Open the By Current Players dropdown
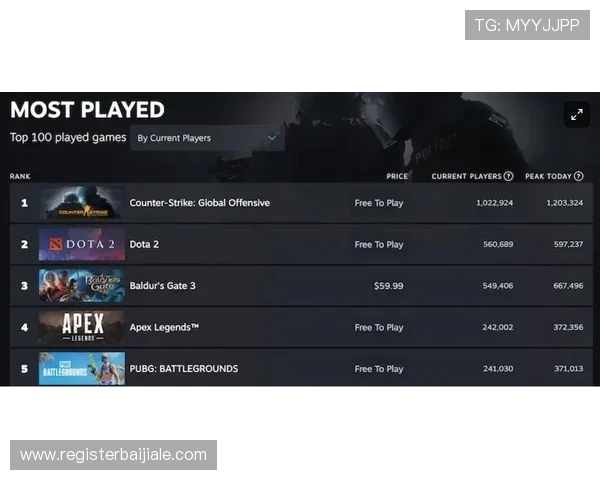 tap(207, 138)
